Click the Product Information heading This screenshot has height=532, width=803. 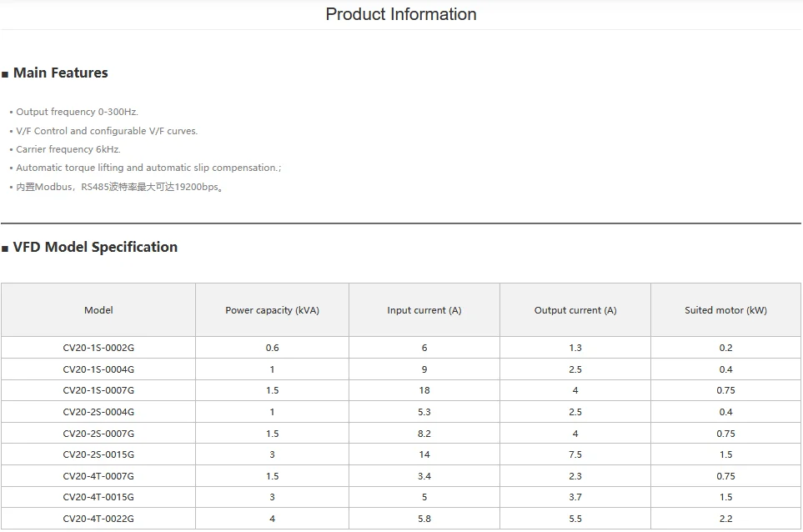click(401, 14)
